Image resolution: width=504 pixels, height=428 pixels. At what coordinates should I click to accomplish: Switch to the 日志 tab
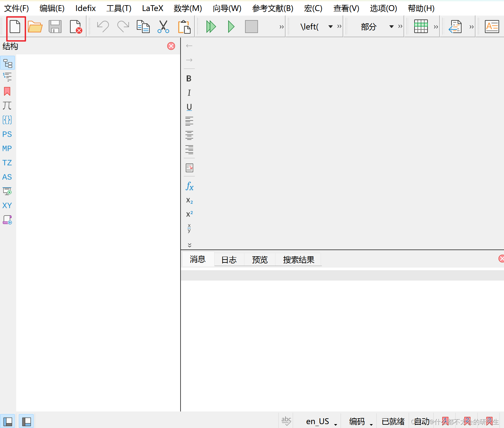tap(229, 260)
